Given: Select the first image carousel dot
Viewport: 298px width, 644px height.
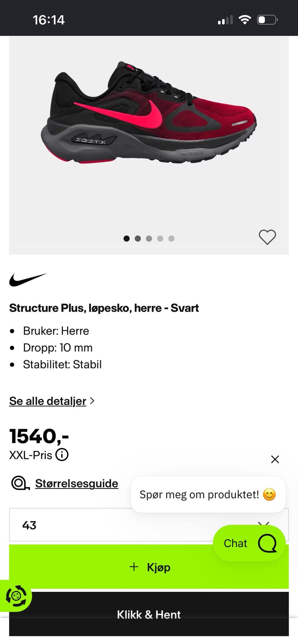Looking at the screenshot, I should [x=127, y=238].
